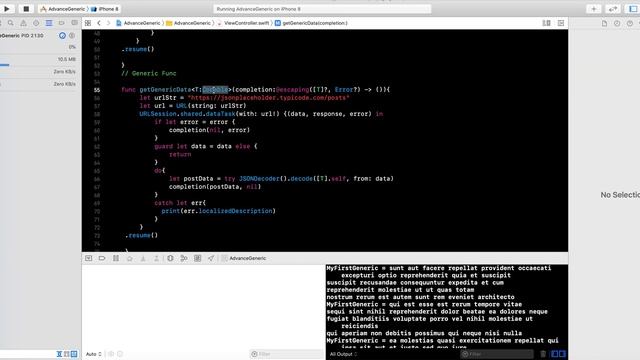The image size is (640, 360).
Task: Open the File inspector tab
Action: click(604, 23)
